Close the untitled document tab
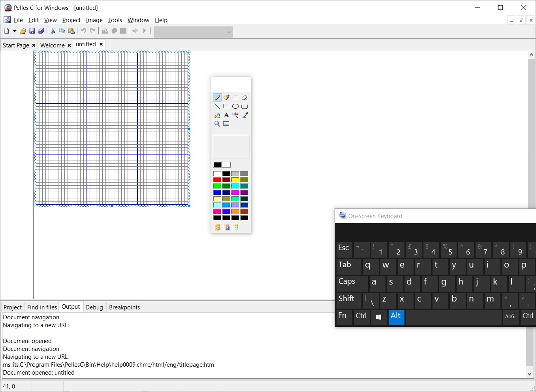The width and height of the screenshot is (536, 392). coord(102,44)
